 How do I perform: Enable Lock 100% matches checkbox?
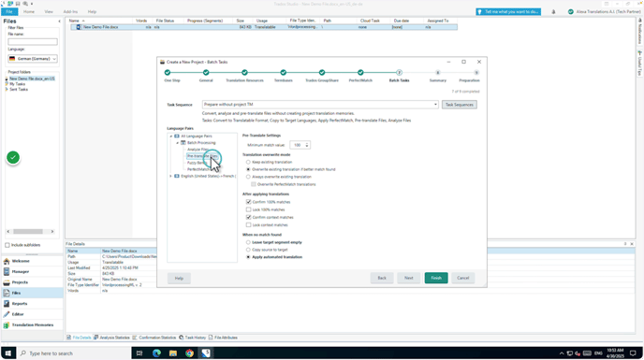tap(248, 209)
